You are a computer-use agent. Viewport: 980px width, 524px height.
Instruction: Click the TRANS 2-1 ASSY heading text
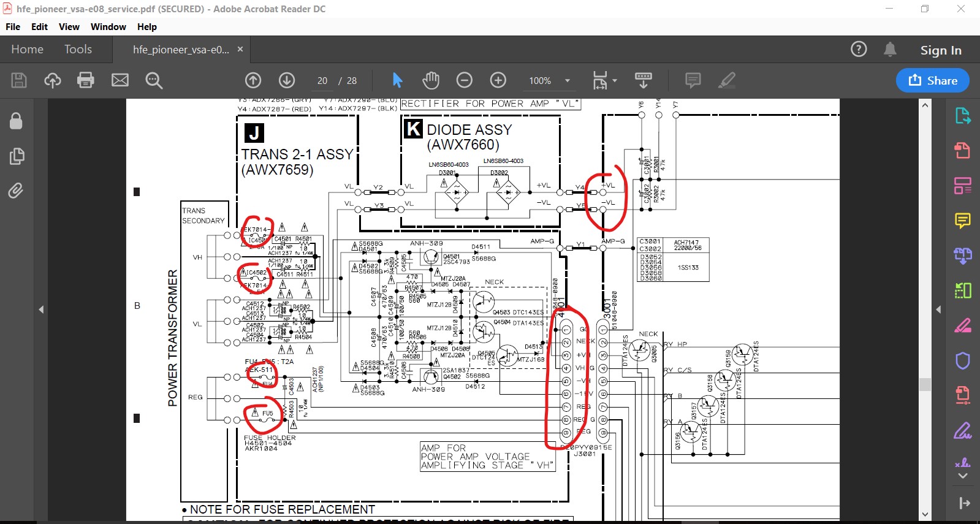coord(297,154)
